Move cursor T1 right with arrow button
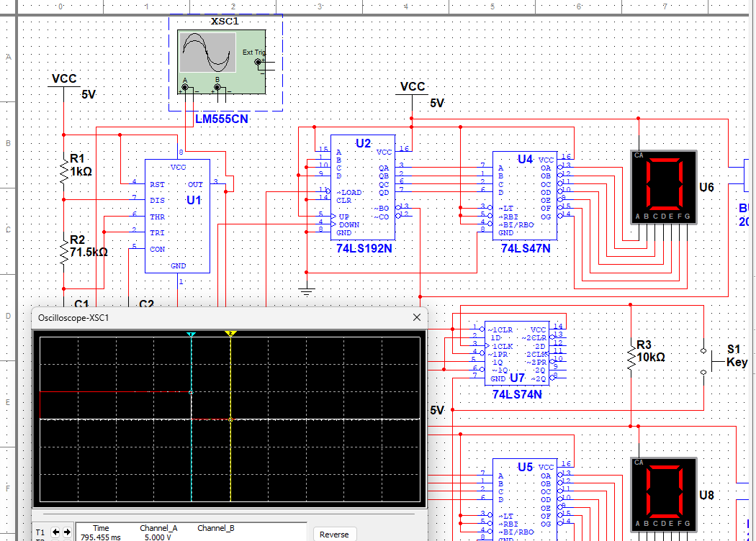 [67, 532]
